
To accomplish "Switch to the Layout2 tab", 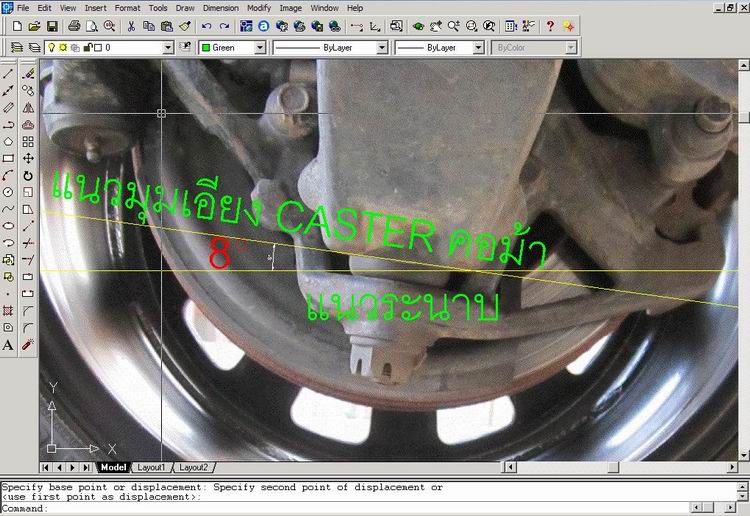I will point(193,467).
